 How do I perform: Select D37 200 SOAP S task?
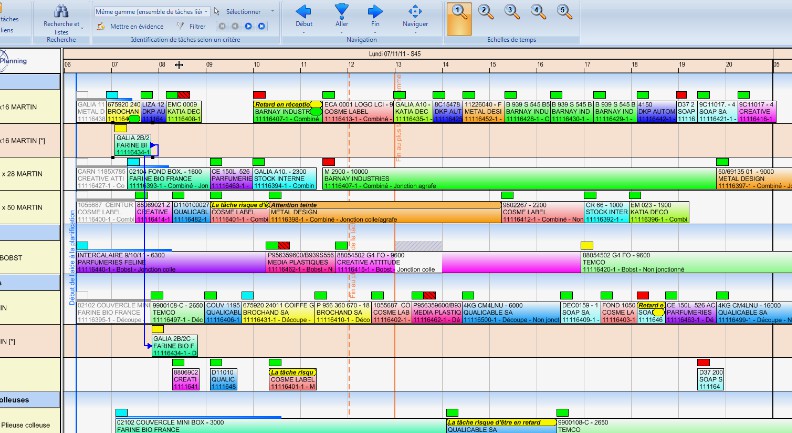click(x=711, y=379)
